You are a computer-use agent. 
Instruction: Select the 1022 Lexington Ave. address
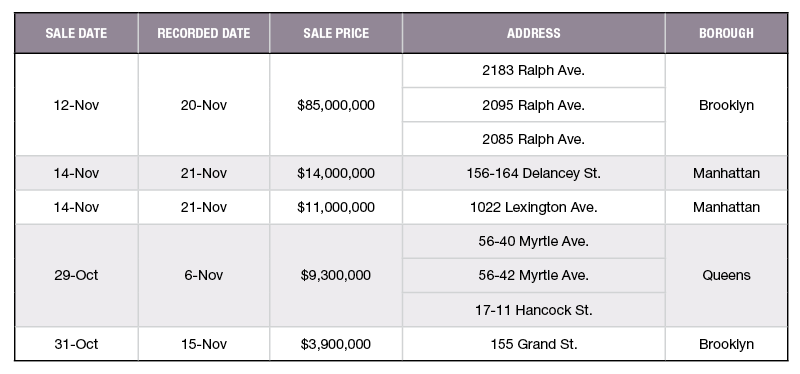534,207
